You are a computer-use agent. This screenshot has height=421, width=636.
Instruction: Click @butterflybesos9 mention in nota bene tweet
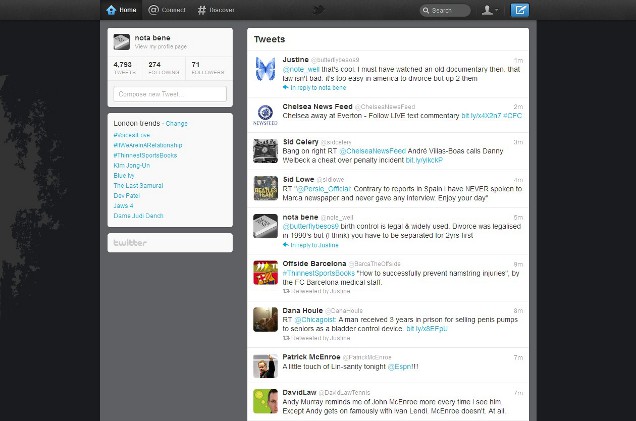click(310, 226)
